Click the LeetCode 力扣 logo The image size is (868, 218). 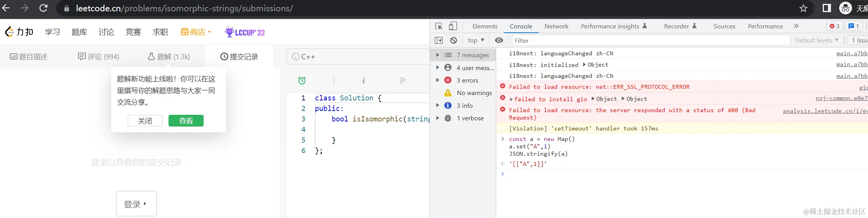coord(19,32)
